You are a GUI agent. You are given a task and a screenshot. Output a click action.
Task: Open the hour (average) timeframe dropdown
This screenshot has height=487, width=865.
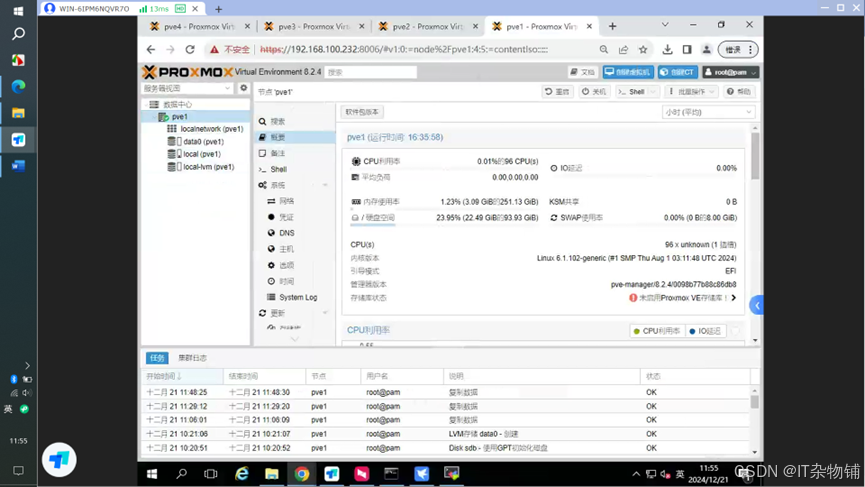click(x=708, y=112)
